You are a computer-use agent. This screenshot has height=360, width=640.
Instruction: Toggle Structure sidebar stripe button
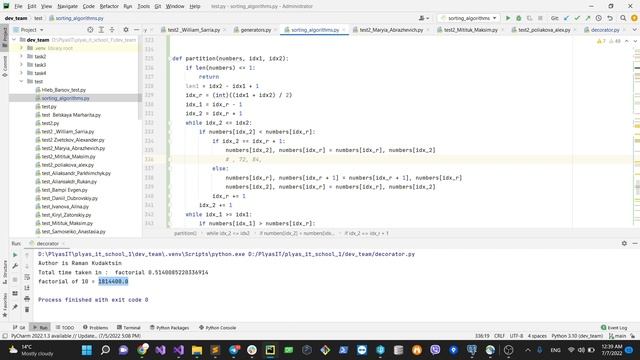tap(4, 272)
